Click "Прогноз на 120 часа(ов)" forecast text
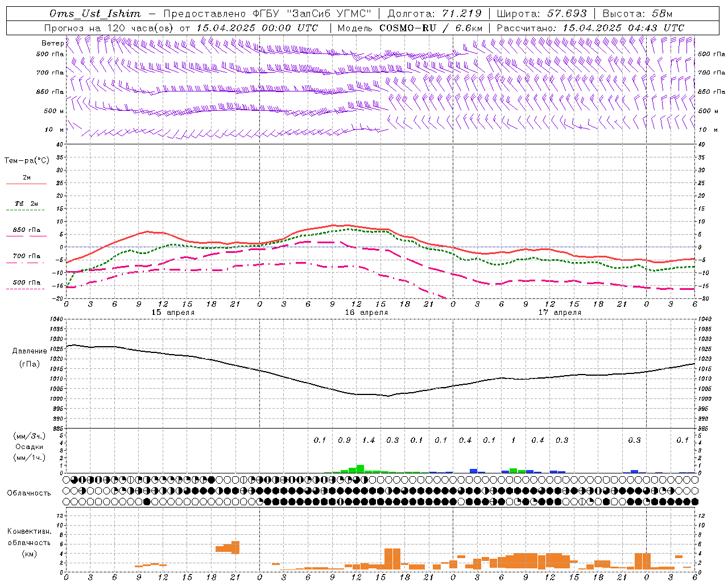The image size is (728, 582). 109,28
